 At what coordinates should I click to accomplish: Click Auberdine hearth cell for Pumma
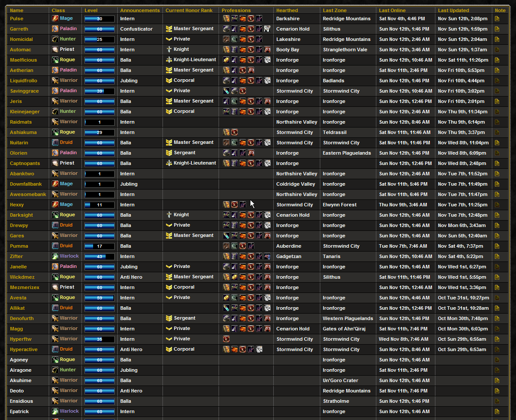(x=288, y=246)
